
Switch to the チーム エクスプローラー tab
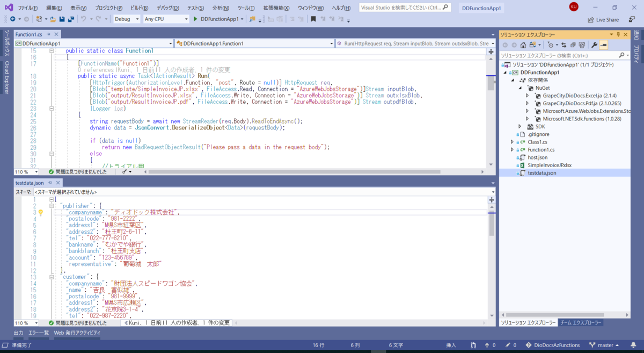[x=581, y=323]
